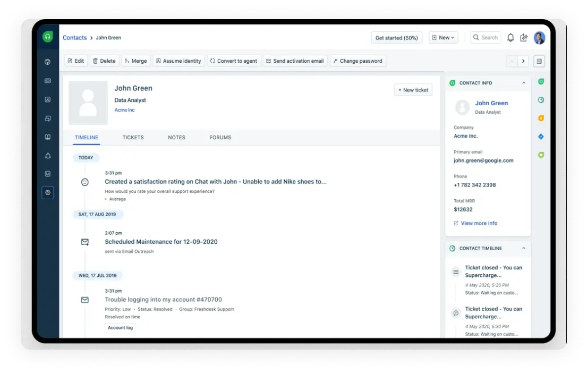This screenshot has width=588, height=373.
Task: Open the Acme Inc company link
Action: [124, 110]
